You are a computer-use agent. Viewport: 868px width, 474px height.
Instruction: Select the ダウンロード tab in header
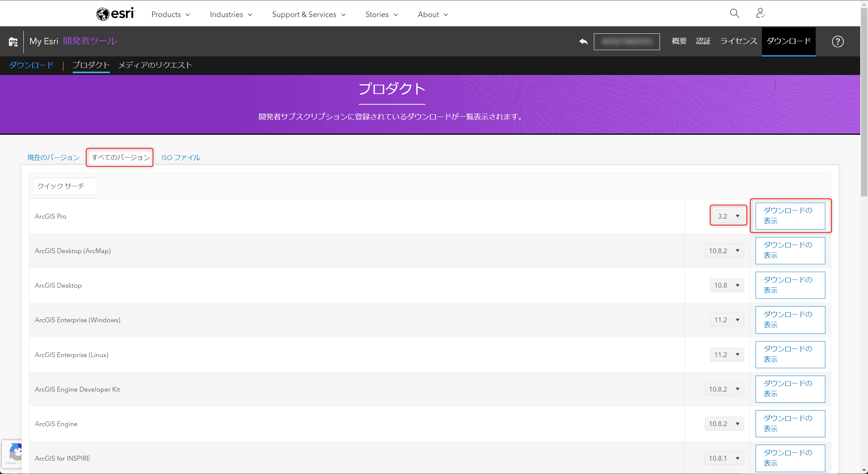pyautogui.click(x=789, y=41)
